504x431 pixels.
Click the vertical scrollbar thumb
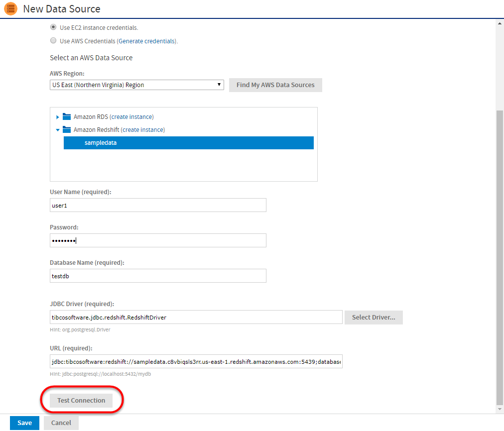click(x=500, y=258)
